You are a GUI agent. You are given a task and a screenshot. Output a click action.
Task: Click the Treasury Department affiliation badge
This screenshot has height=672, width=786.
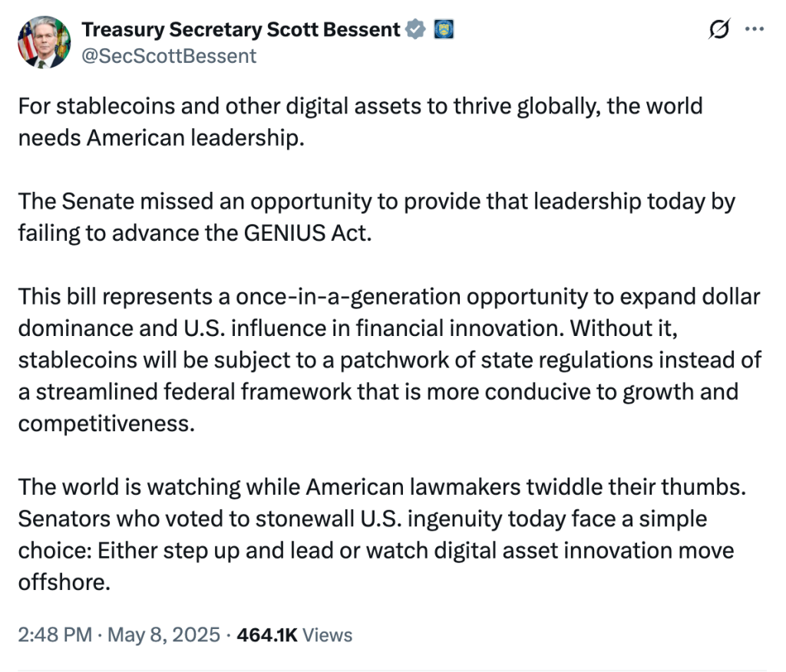(x=444, y=30)
